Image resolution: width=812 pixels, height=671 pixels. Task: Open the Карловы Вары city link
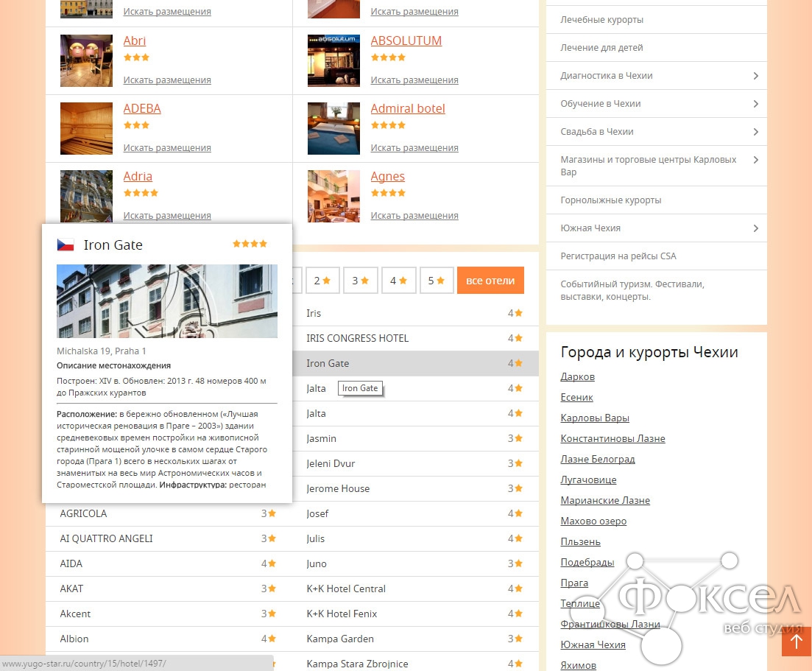click(x=595, y=418)
